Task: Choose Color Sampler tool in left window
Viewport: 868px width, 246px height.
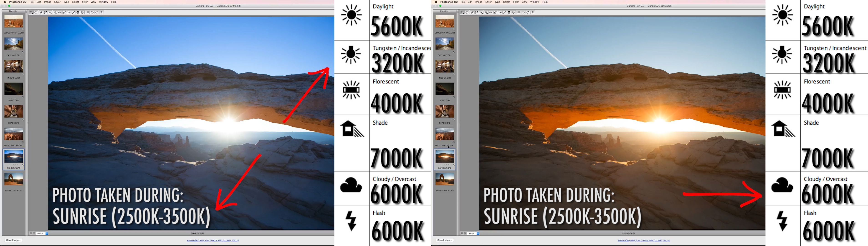Action: pos(46,13)
